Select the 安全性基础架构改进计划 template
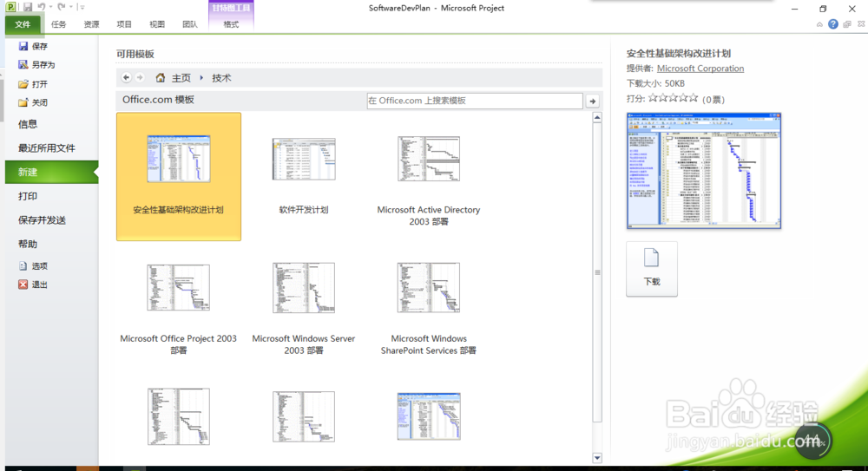The width and height of the screenshot is (868, 471). (179, 177)
